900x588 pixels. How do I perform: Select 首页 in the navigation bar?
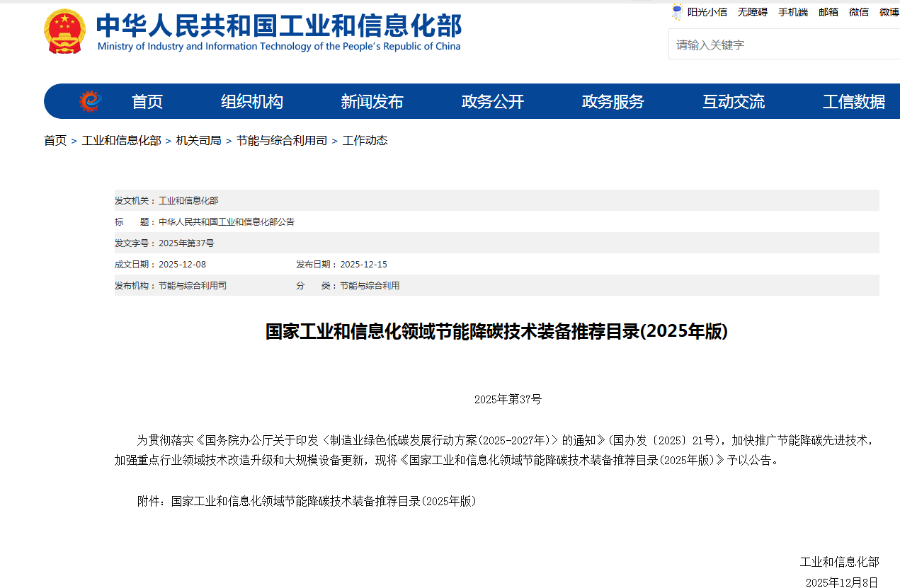click(147, 100)
